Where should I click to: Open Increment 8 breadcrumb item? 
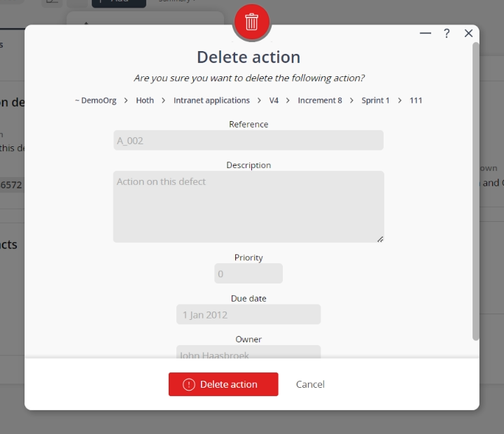(320, 100)
